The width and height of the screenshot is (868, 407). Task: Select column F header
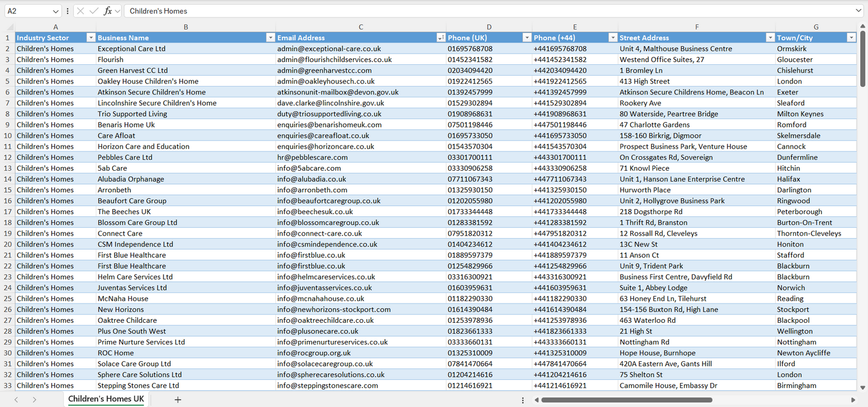point(697,26)
